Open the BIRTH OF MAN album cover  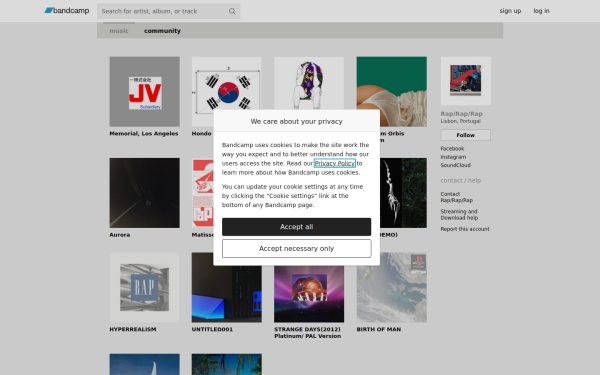tap(392, 287)
